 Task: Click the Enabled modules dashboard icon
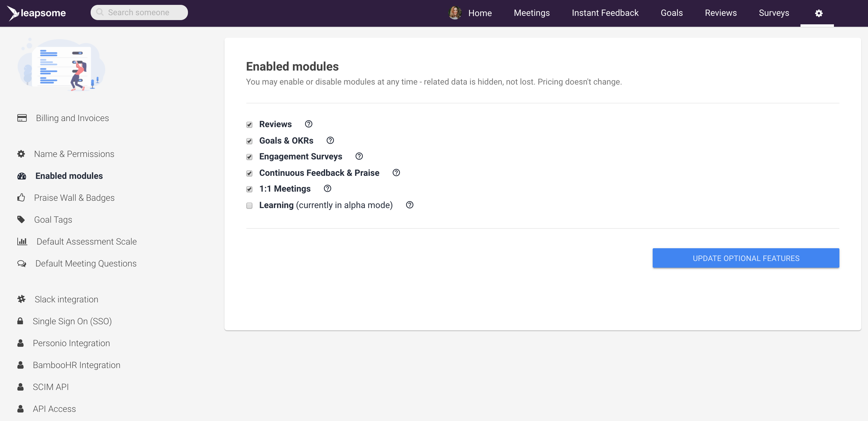(22, 176)
